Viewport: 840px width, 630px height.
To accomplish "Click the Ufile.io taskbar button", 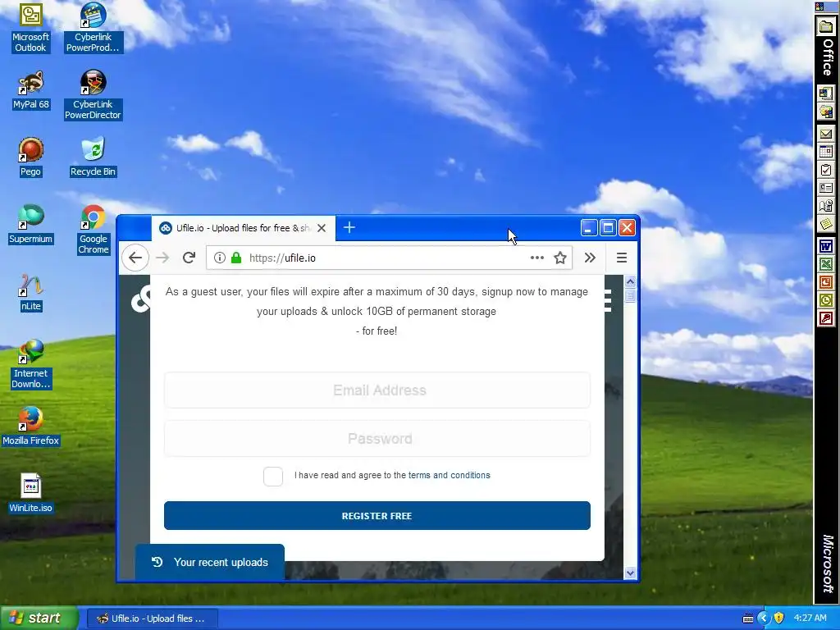I will point(152,619).
